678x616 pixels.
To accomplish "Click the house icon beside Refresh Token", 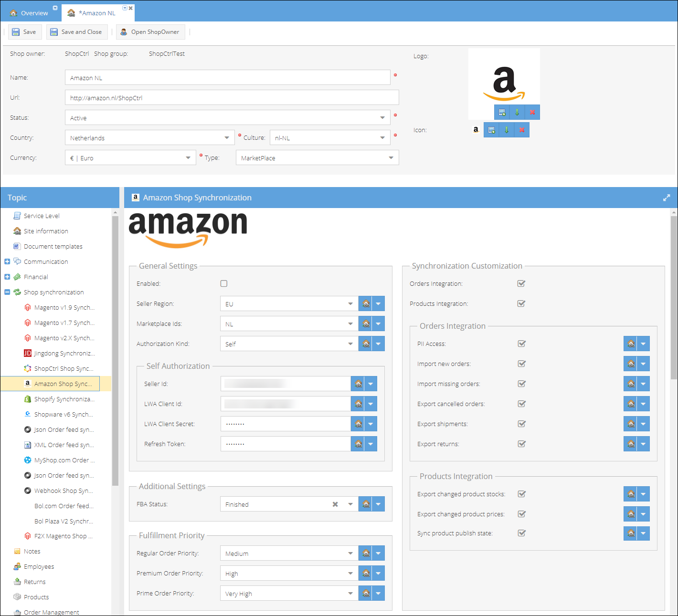I will point(358,444).
